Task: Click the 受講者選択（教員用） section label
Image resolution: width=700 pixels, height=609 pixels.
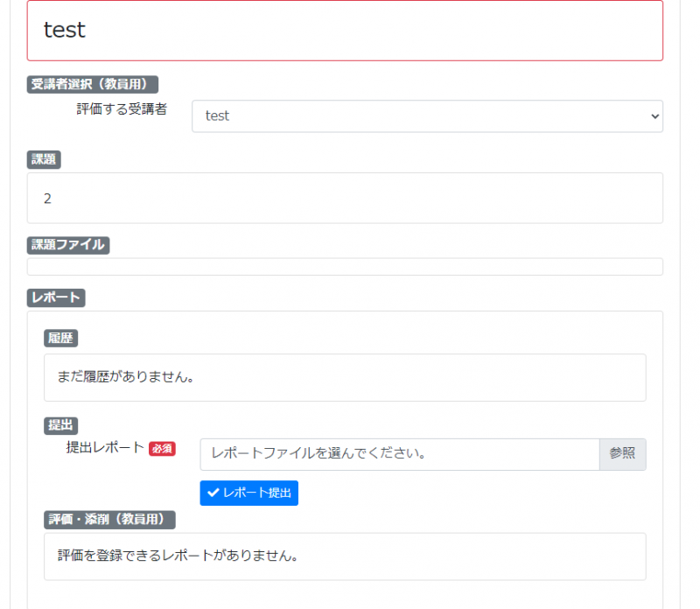Action: pyautogui.click(x=93, y=84)
